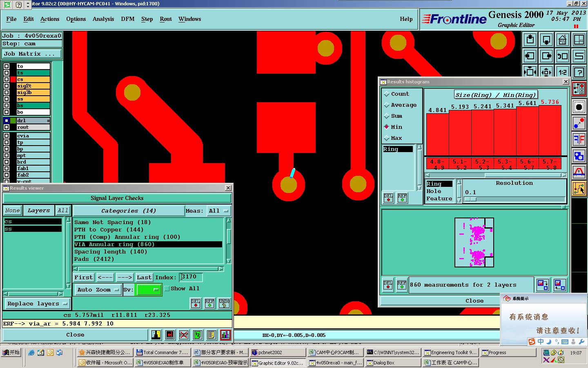Close the Results viewer via Close button
Viewport: 588px width, 368px height.
click(75, 335)
